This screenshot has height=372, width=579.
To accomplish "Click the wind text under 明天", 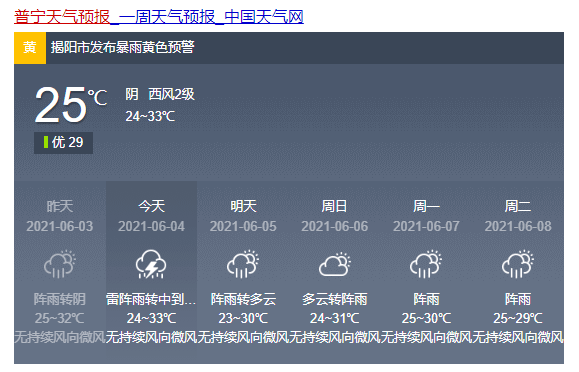I will point(243,337).
